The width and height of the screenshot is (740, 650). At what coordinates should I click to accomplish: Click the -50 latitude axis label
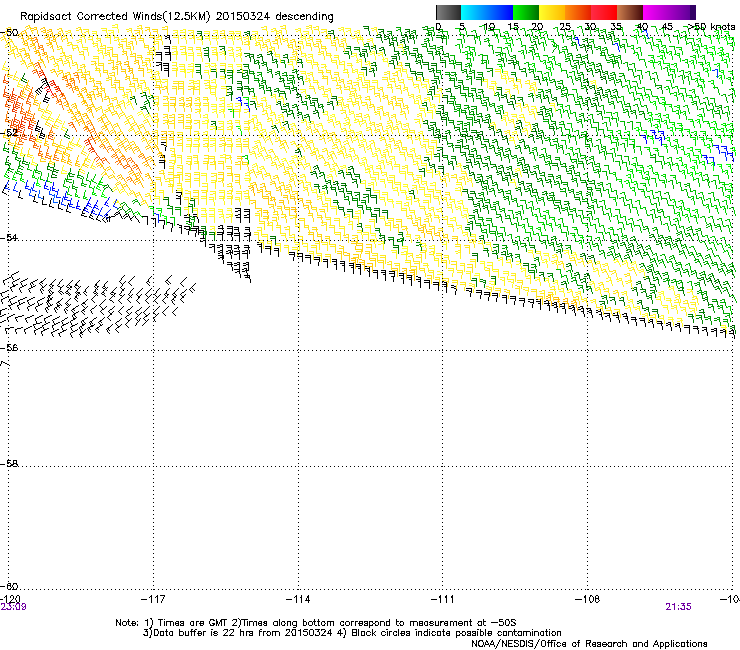(10, 33)
